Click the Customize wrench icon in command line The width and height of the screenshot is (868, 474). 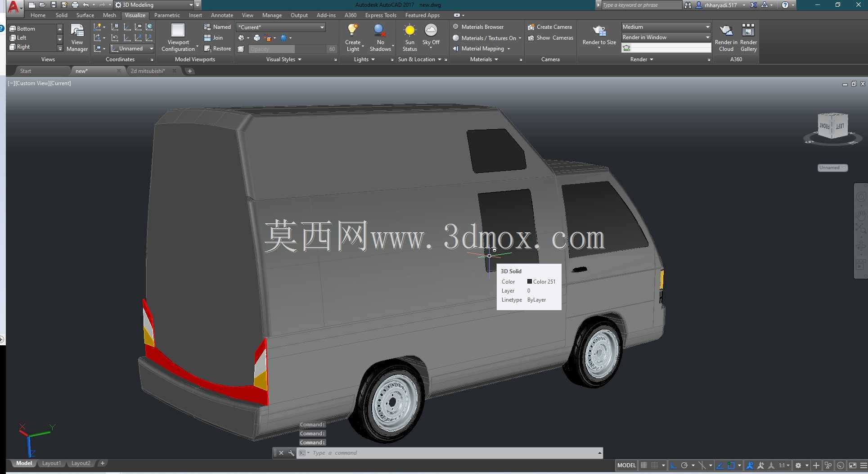click(x=291, y=453)
